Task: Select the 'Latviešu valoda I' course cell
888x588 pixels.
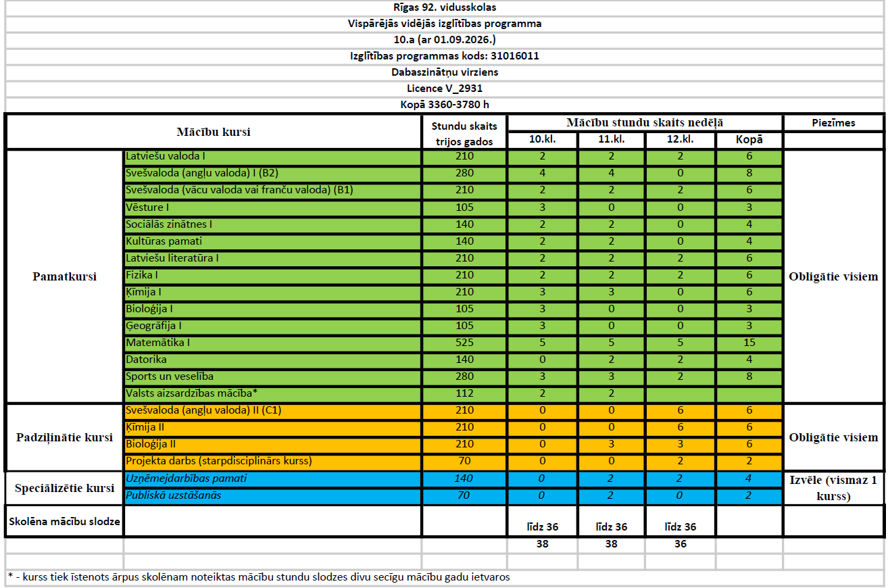Action: (x=272, y=157)
